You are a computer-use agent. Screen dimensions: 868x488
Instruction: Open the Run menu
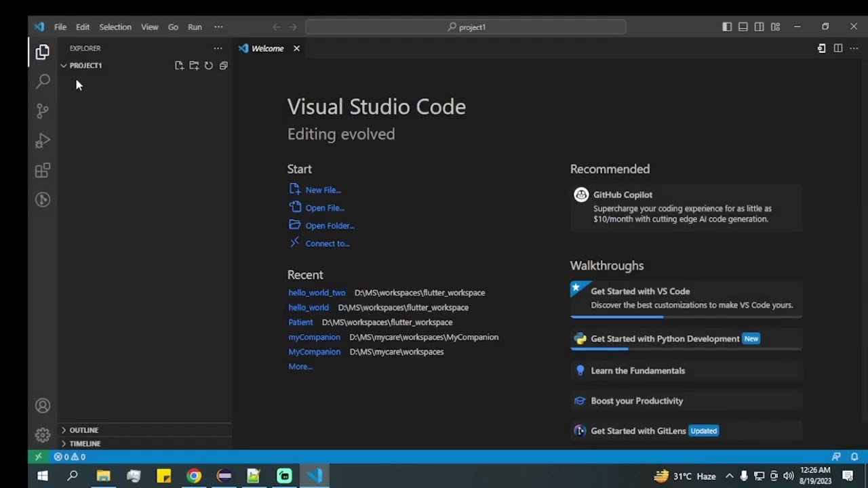click(195, 27)
